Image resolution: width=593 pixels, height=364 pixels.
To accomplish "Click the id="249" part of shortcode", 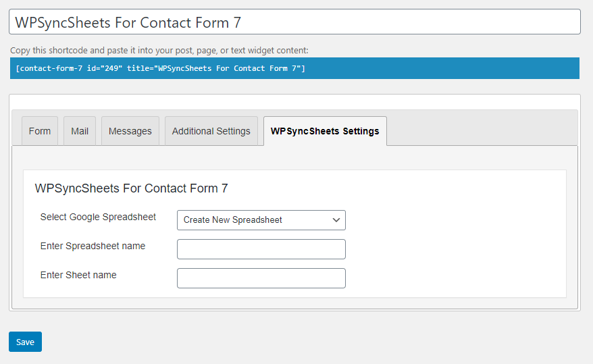I will (105, 68).
